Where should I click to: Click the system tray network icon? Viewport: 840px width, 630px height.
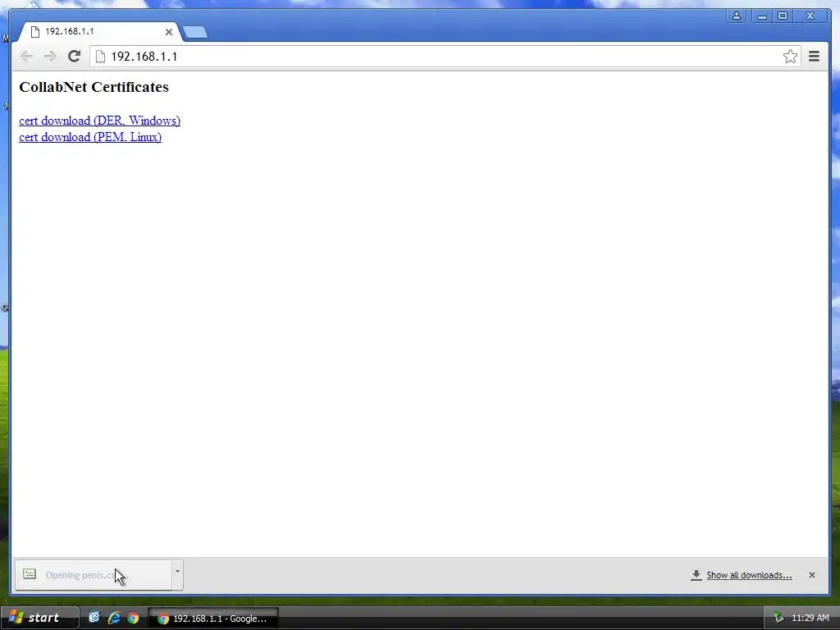(778, 618)
